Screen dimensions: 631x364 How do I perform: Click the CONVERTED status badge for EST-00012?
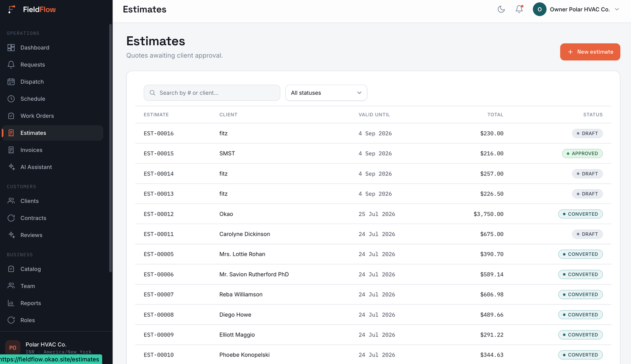click(x=580, y=214)
